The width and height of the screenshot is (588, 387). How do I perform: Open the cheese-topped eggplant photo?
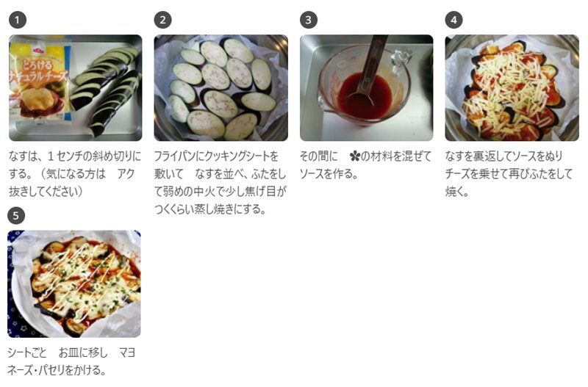tap(512, 88)
